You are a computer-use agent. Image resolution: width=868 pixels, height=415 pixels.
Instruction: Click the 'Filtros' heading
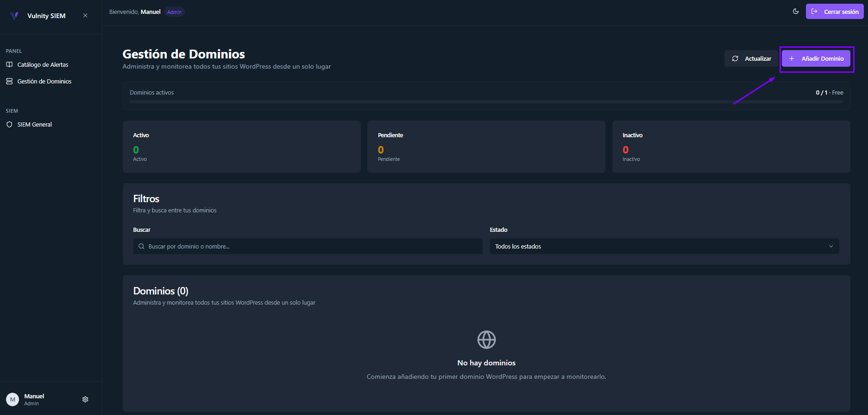click(x=146, y=198)
